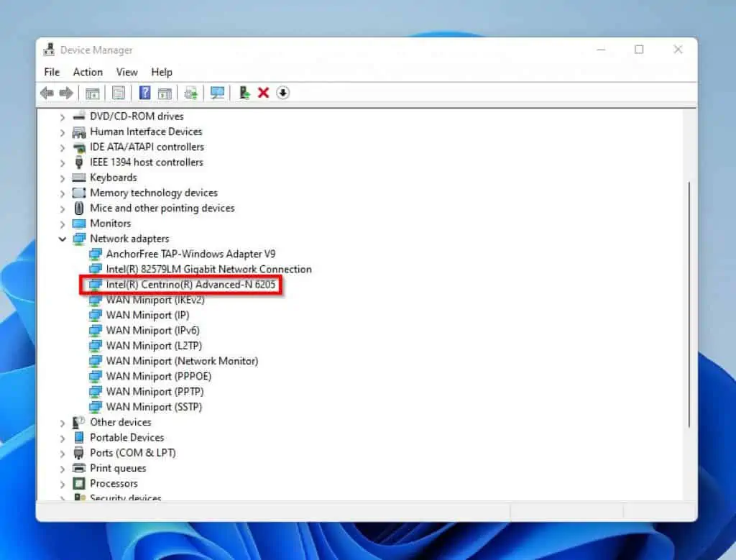The image size is (736, 560).
Task: Click the Scan for hardware changes icon
Action: click(218, 93)
